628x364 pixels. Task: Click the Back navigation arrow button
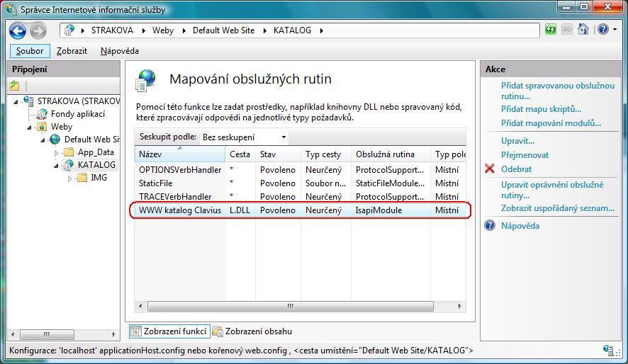[18, 30]
